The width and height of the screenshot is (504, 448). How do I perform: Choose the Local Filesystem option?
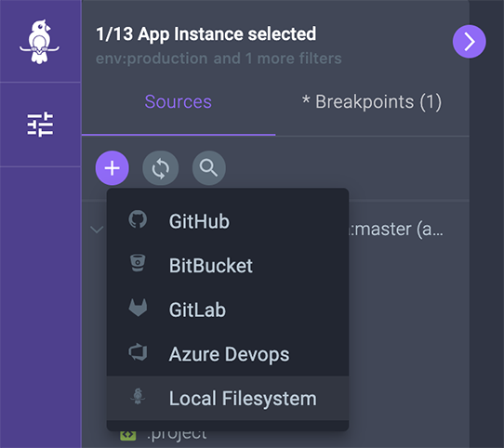click(x=228, y=398)
